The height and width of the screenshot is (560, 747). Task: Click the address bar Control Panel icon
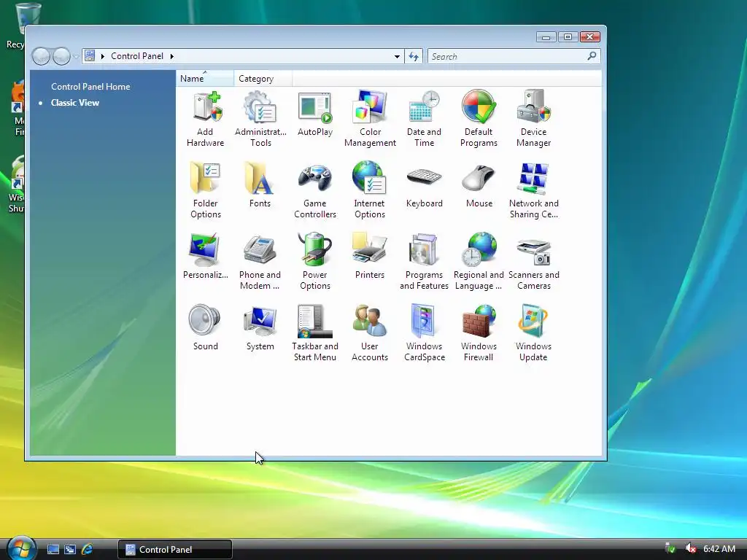[x=90, y=55]
